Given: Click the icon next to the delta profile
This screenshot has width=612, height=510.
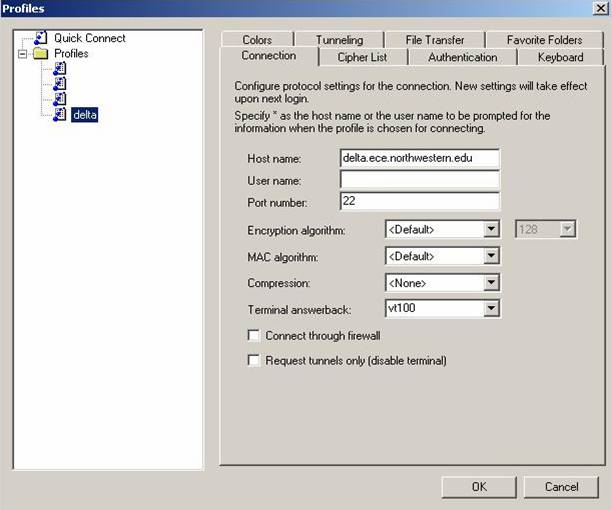Looking at the screenshot, I should pyautogui.click(x=59, y=114).
